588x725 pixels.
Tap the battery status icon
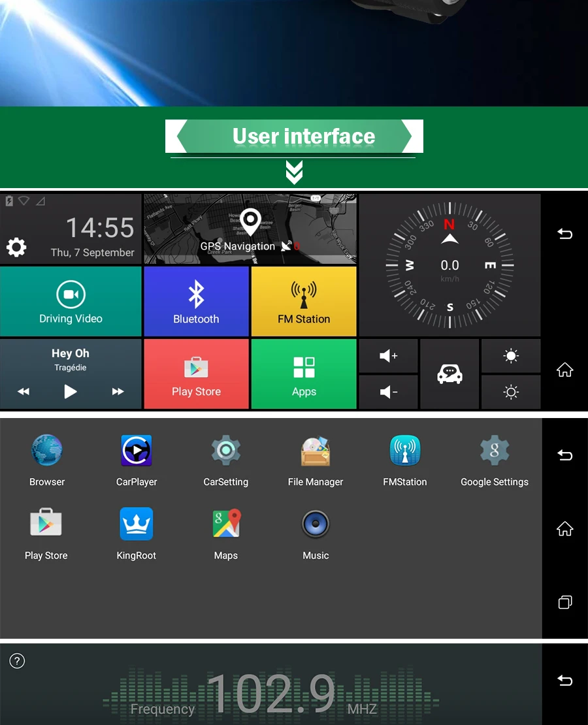(x=9, y=201)
